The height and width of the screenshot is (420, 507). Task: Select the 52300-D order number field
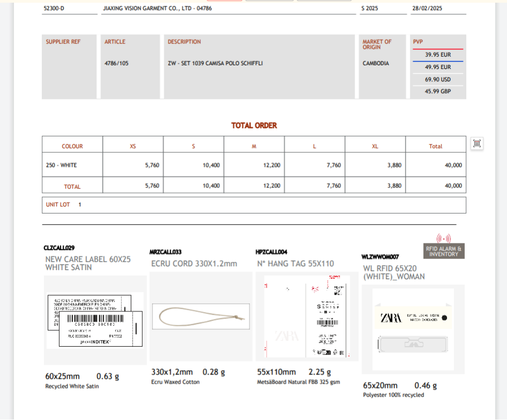tap(54, 9)
